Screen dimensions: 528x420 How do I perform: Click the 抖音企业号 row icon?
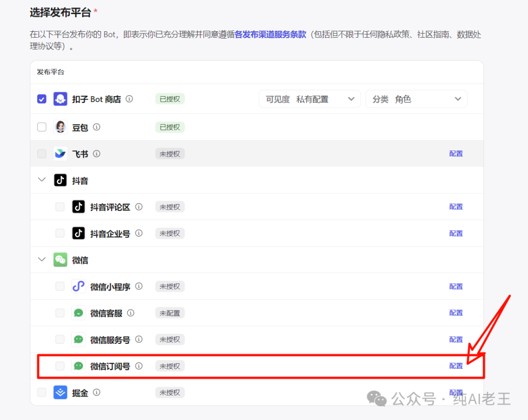[78, 233]
